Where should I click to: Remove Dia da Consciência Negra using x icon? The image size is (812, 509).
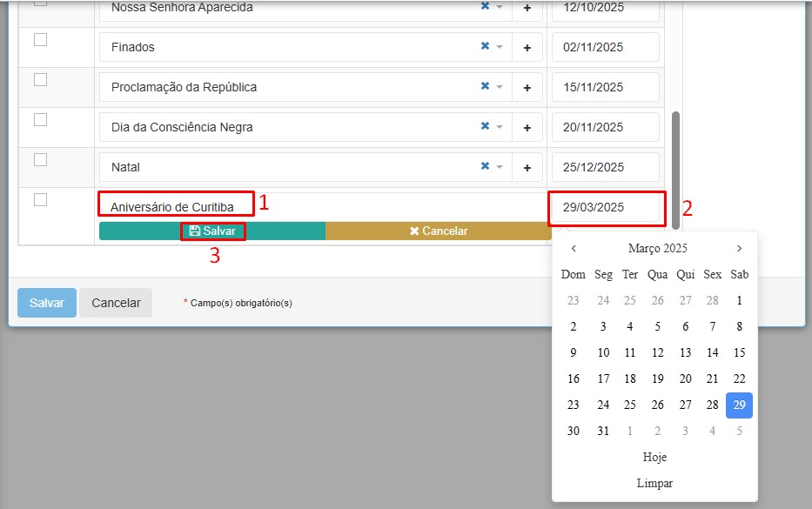pos(485,127)
